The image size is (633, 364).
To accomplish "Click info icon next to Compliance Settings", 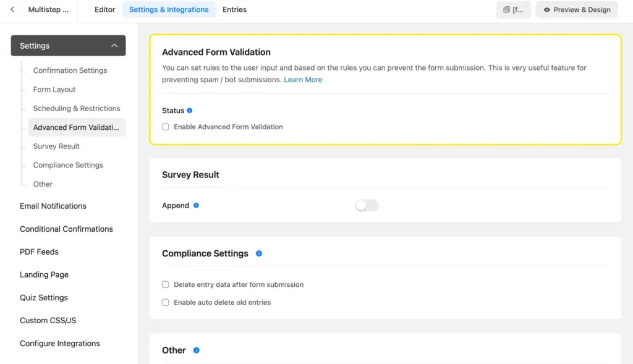I will (x=259, y=253).
